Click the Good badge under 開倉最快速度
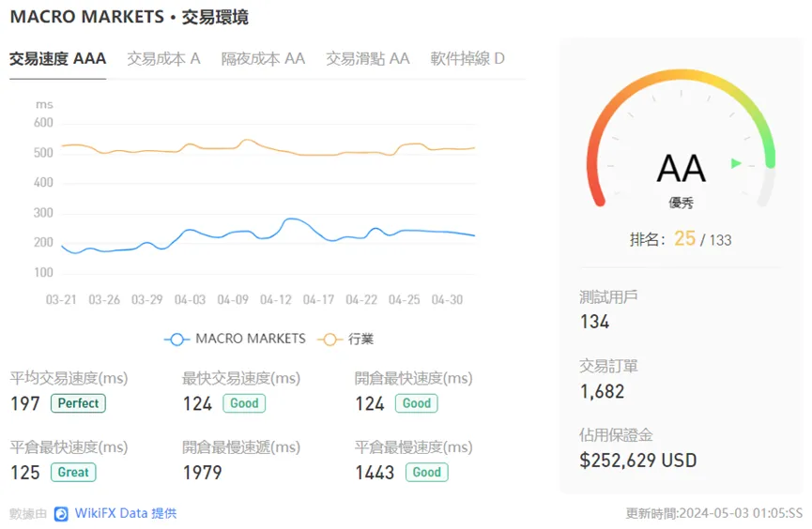Image resolution: width=812 pixels, height=529 pixels. point(417,403)
